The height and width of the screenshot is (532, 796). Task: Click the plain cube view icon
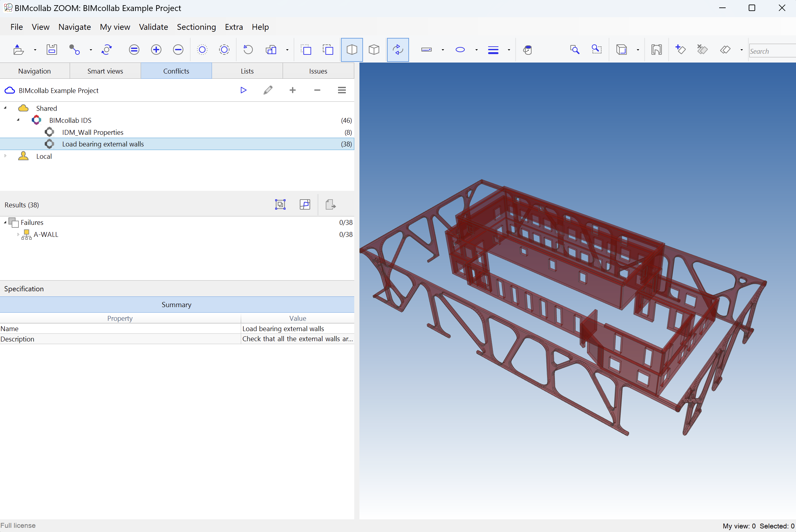(x=374, y=50)
